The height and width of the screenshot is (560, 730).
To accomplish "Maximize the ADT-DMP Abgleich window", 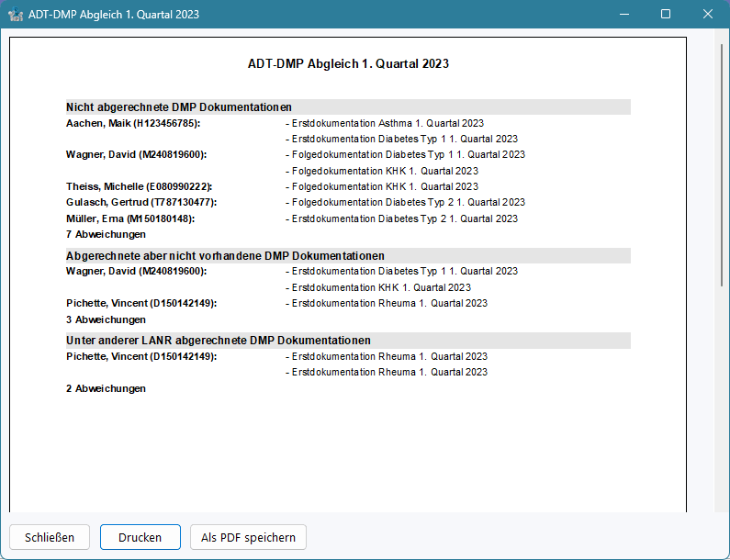I will (666, 15).
